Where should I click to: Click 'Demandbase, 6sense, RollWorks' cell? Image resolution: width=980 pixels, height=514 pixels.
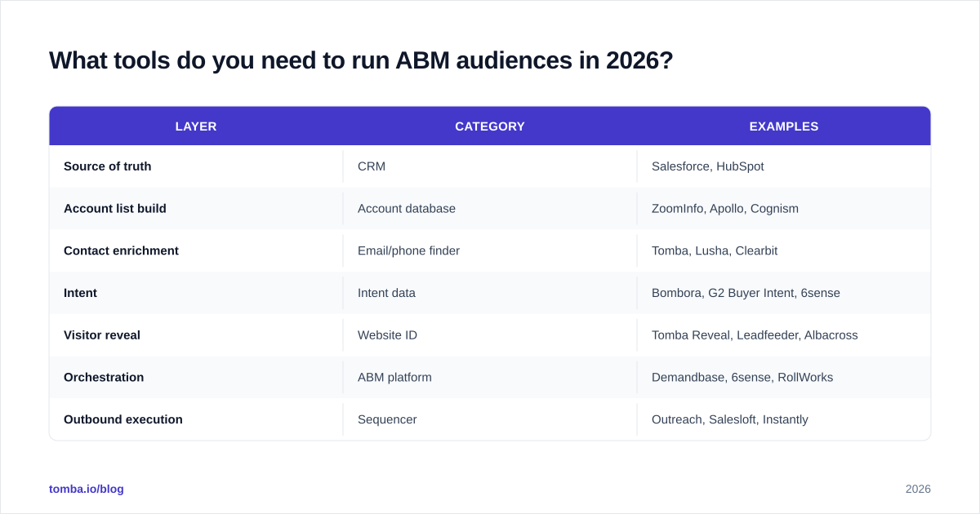784,378
